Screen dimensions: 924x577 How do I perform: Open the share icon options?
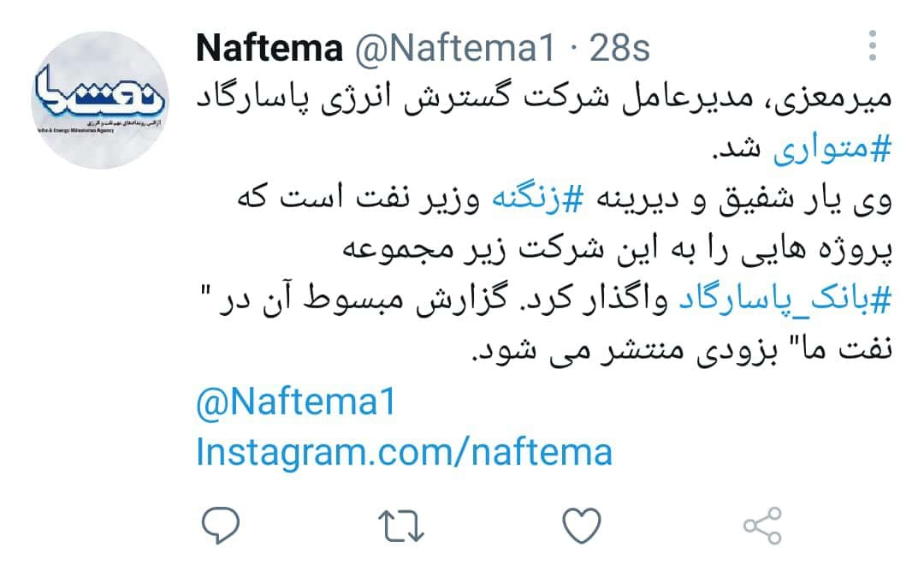[x=762, y=525]
